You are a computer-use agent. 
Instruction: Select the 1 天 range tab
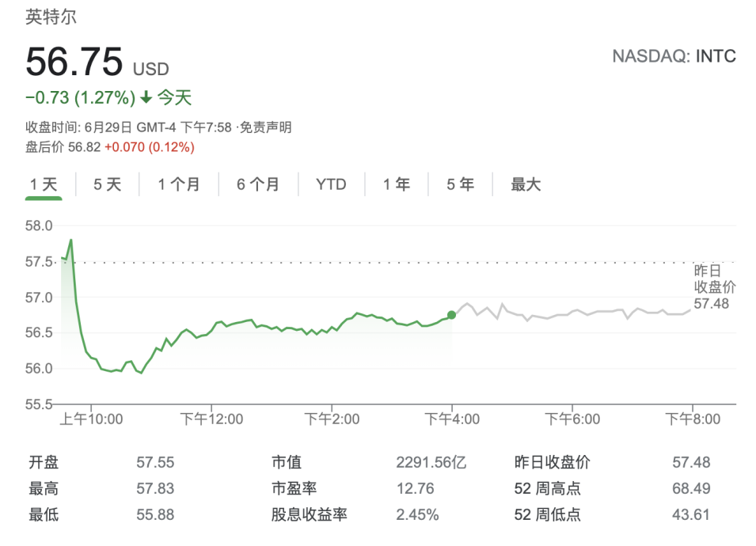[44, 184]
